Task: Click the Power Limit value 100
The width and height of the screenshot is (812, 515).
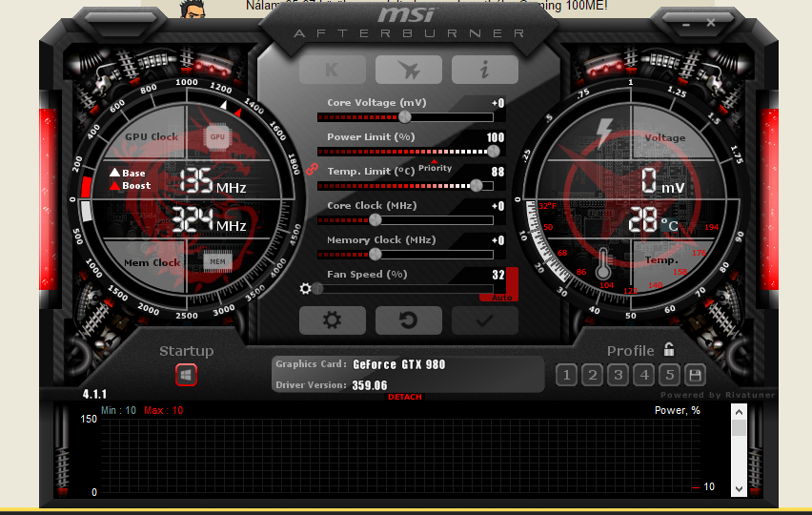Action: click(x=496, y=137)
